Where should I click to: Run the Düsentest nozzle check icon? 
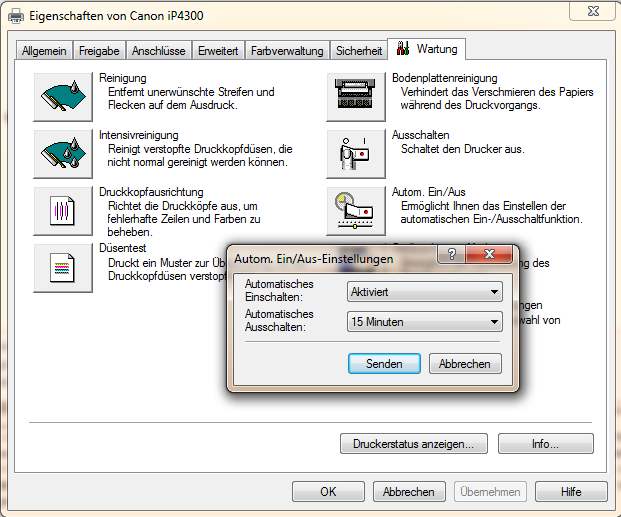pos(63,268)
